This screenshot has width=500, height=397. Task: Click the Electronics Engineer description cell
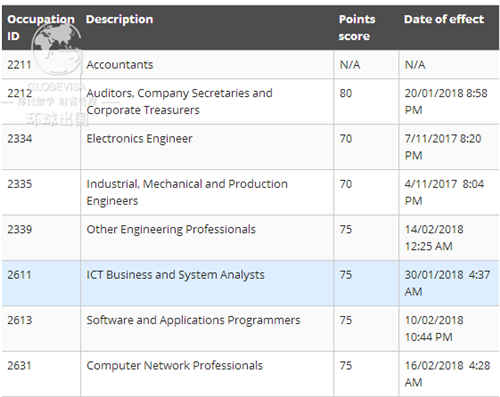click(207, 147)
